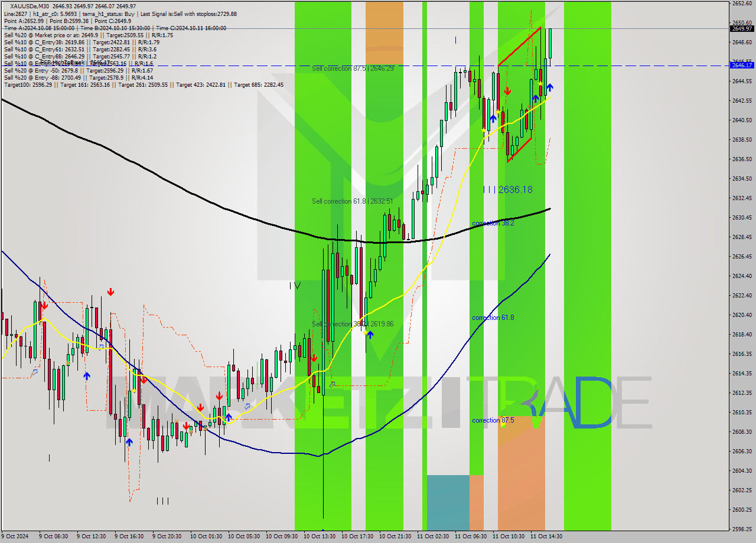Click the 2630.45 price axis label
Image resolution: width=756 pixels, height=543 pixels.
[742, 218]
